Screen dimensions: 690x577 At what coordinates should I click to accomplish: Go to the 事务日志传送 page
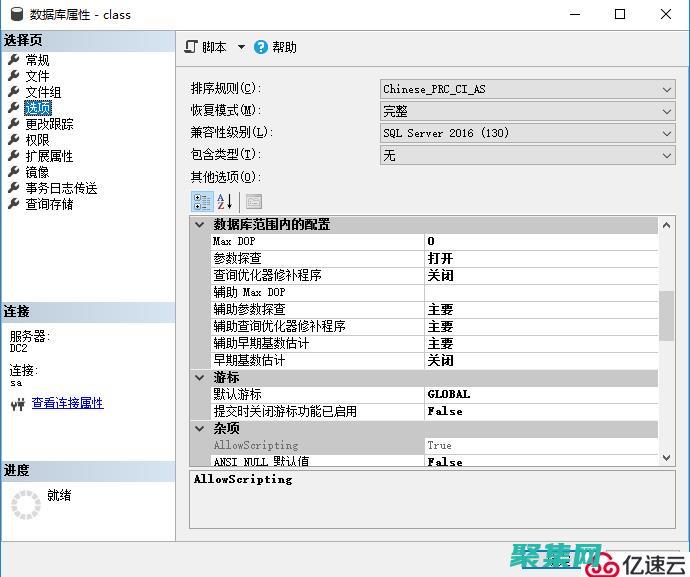(x=61, y=188)
